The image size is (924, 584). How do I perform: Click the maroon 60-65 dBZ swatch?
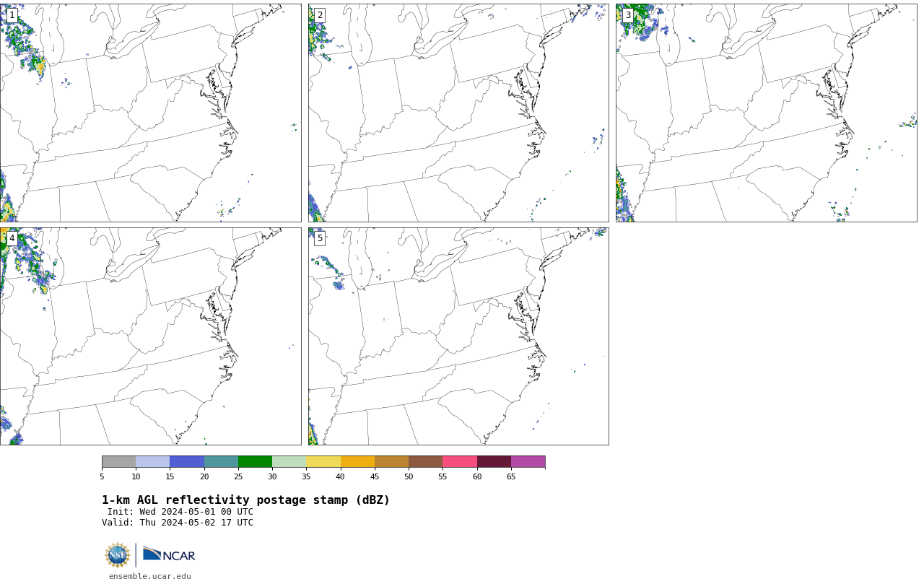tap(494, 462)
